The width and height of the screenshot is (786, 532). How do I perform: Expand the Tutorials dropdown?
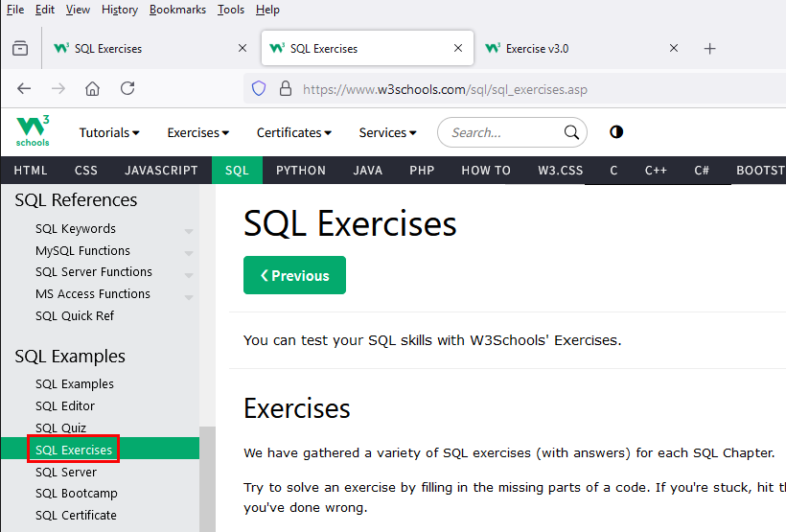pos(108,132)
